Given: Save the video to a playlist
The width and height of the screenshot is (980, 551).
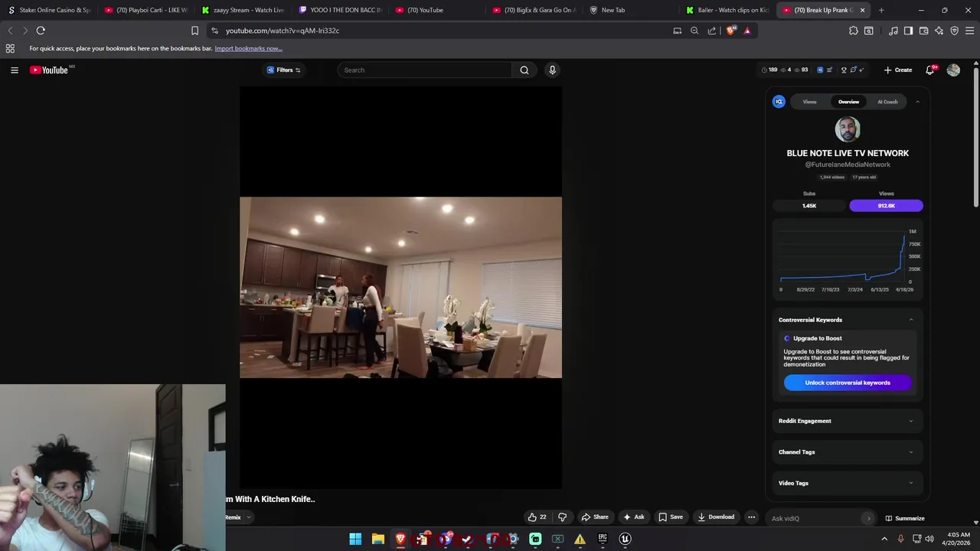Looking at the screenshot, I should 670,517.
